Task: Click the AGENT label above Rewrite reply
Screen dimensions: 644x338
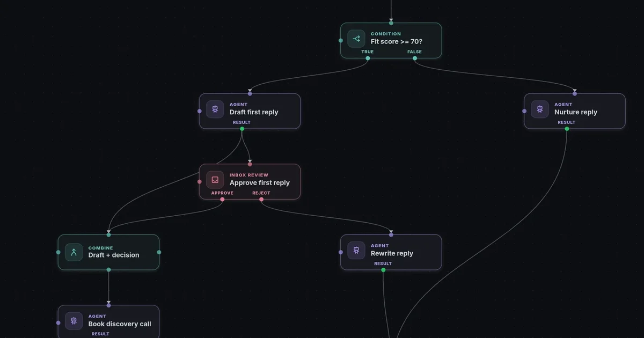Action: 380,246
